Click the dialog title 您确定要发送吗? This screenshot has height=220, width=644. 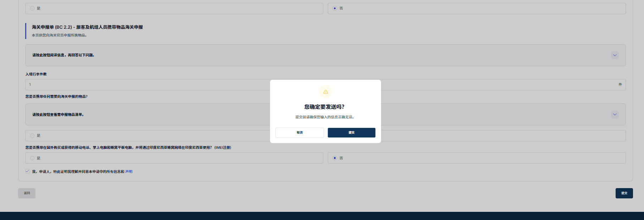(324, 107)
